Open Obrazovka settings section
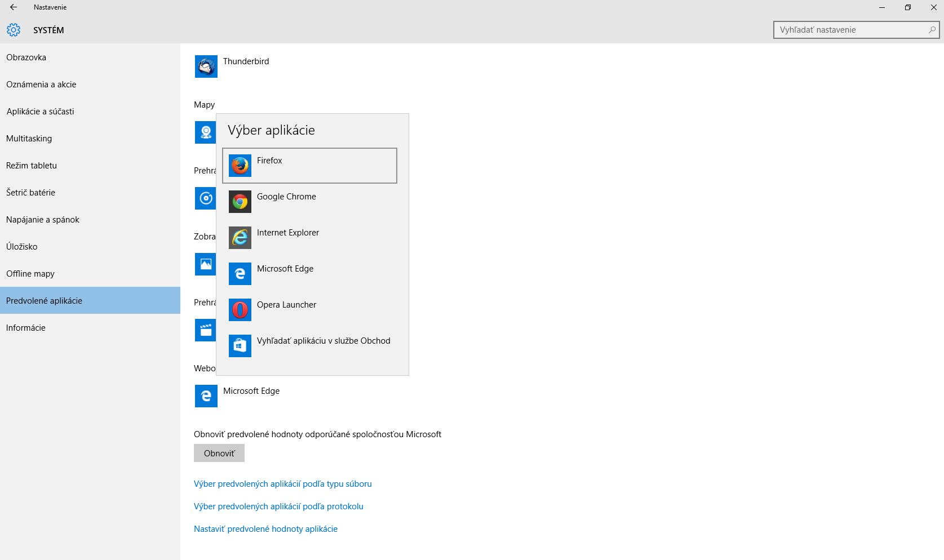This screenshot has width=944, height=560. tap(90, 57)
